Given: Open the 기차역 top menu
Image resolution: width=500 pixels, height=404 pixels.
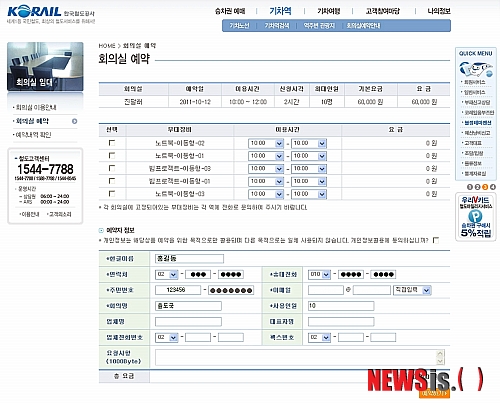Looking at the screenshot, I should [280, 11].
